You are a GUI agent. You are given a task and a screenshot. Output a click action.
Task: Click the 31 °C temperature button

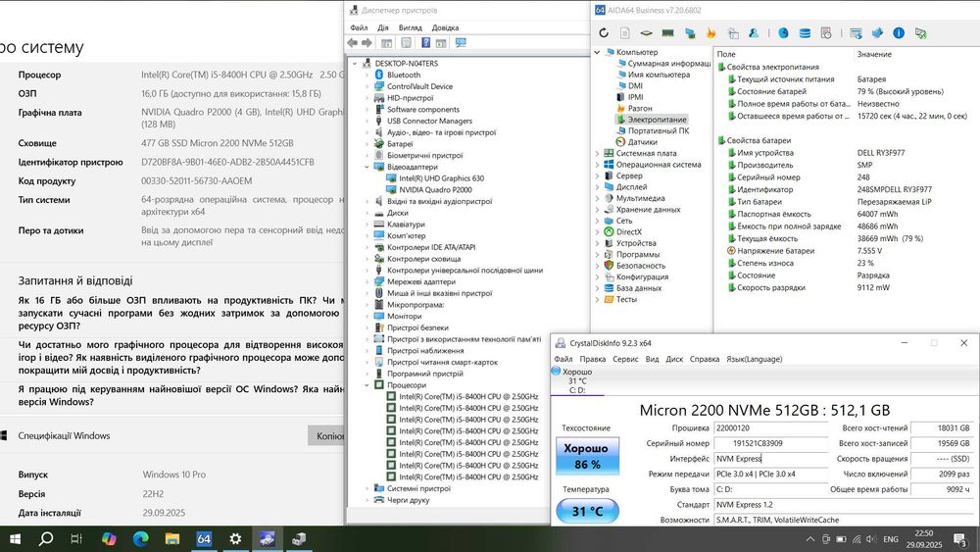[587, 511]
